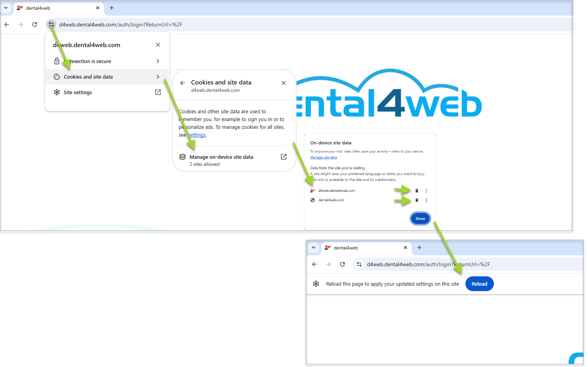
Task: Open more options for d4web.dental4web.com entry
Action: click(x=427, y=191)
